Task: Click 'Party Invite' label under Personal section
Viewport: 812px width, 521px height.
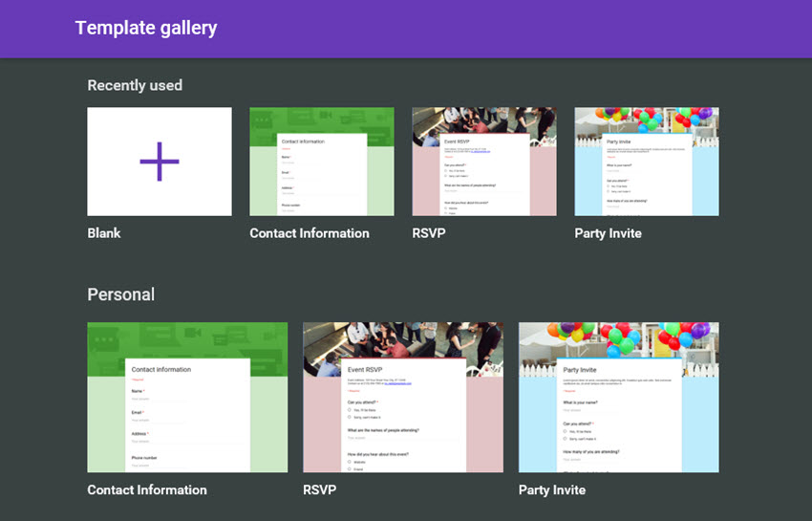Action: (x=552, y=489)
